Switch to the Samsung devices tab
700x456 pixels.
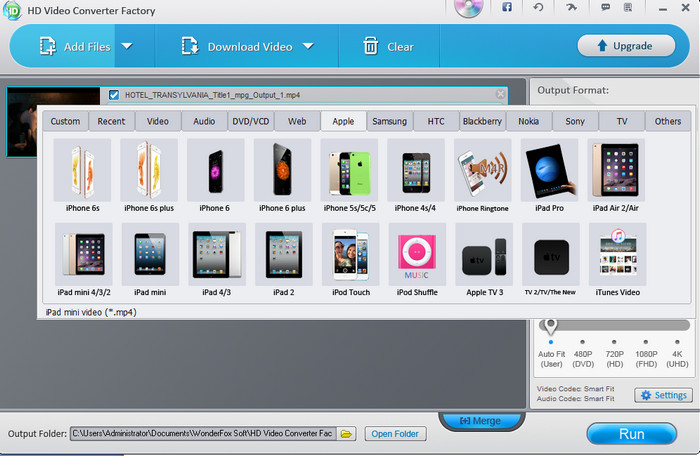coord(390,121)
